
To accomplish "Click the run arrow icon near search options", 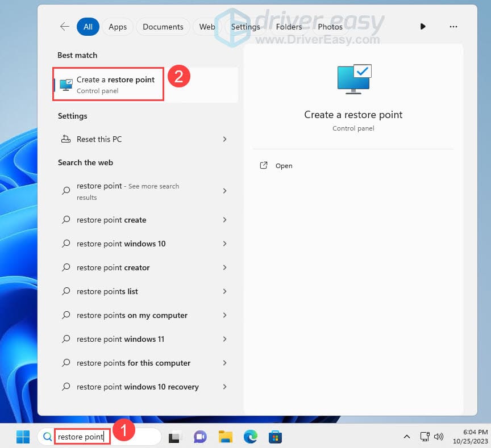I will pos(422,26).
